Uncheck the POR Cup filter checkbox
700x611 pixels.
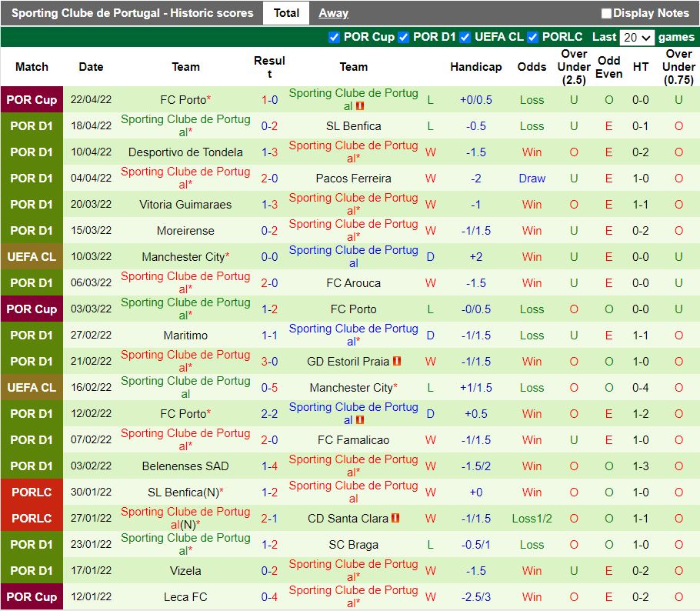click(334, 37)
